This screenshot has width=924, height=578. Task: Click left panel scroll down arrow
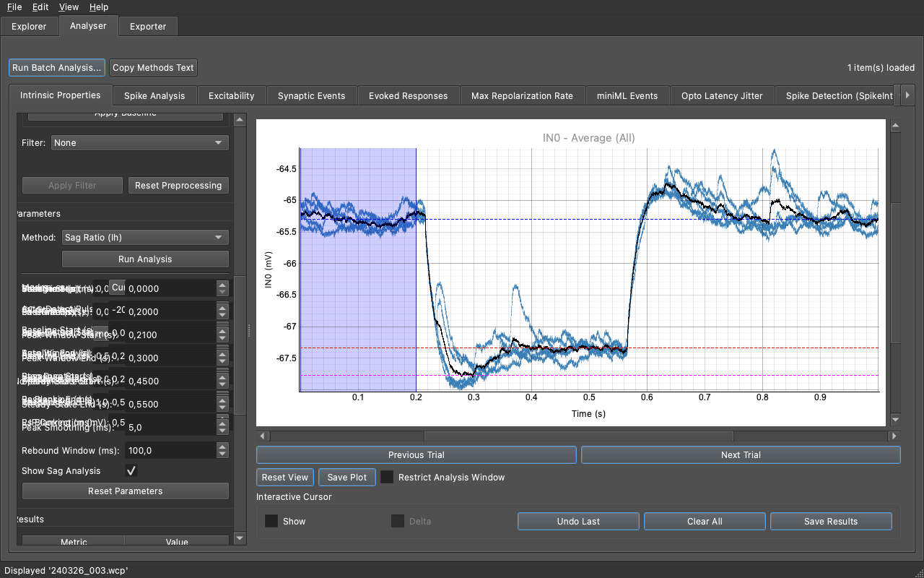[x=240, y=538]
